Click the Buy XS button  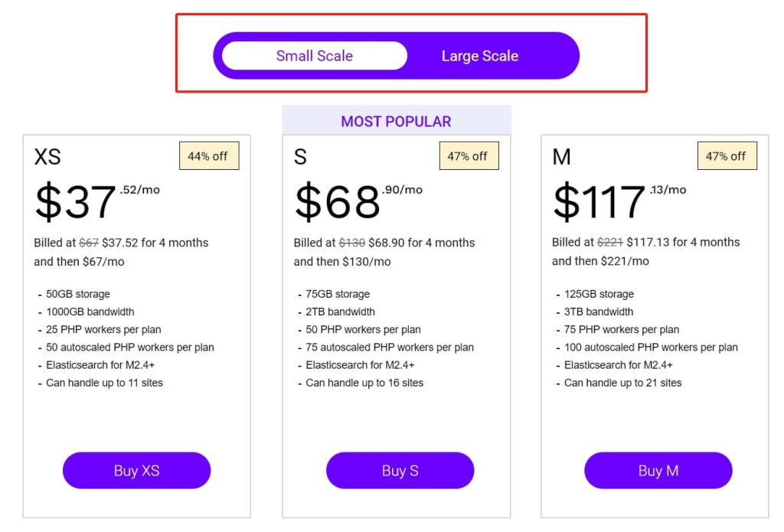[x=136, y=470]
